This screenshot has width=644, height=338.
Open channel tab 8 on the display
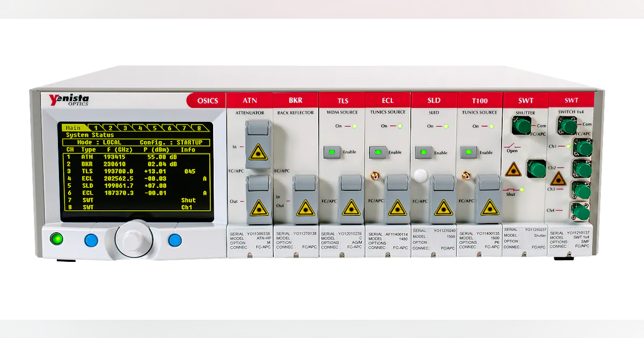[x=199, y=128]
